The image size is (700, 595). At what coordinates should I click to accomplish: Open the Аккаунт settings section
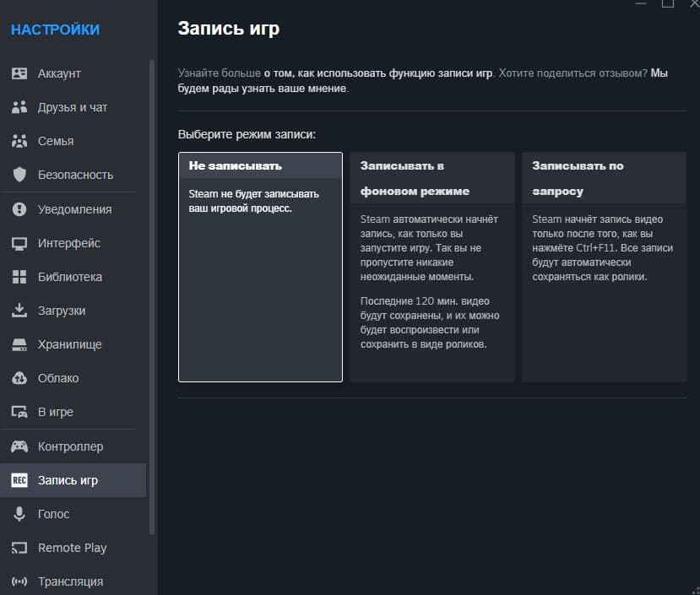coord(73,73)
